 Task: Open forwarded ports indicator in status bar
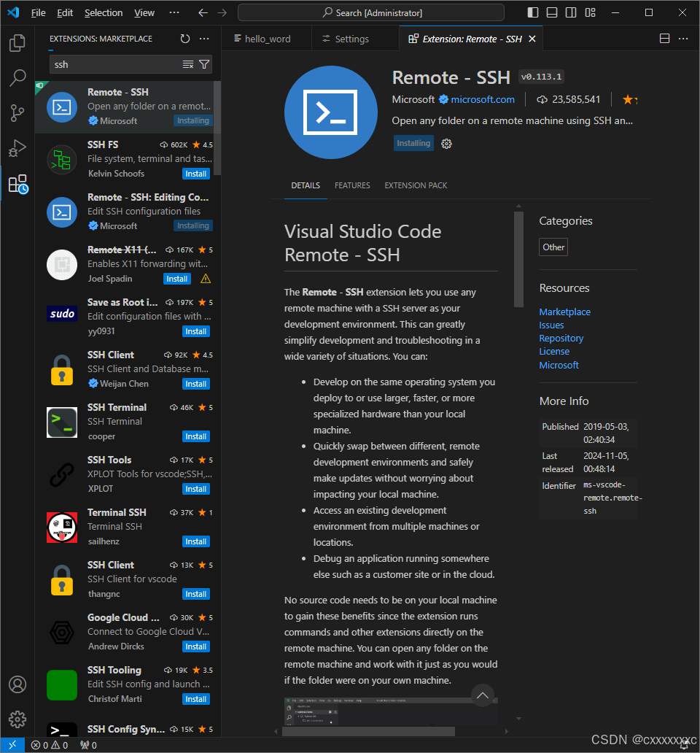[x=89, y=745]
